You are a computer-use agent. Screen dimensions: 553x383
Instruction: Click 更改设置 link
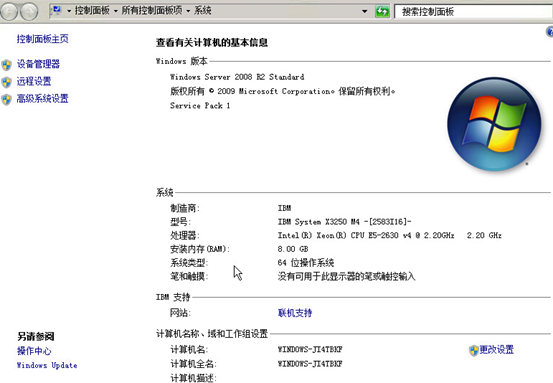(x=497, y=349)
